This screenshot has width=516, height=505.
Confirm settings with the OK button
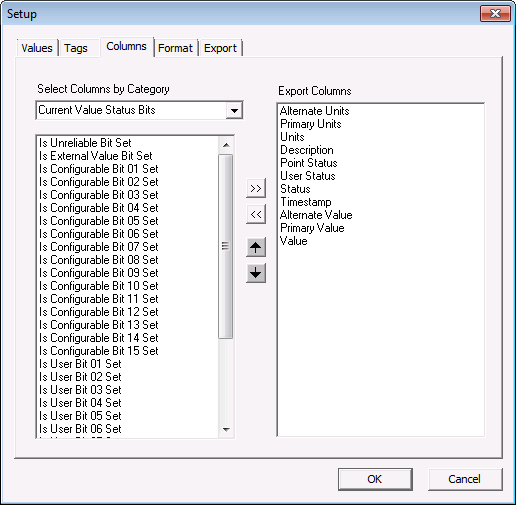click(375, 479)
